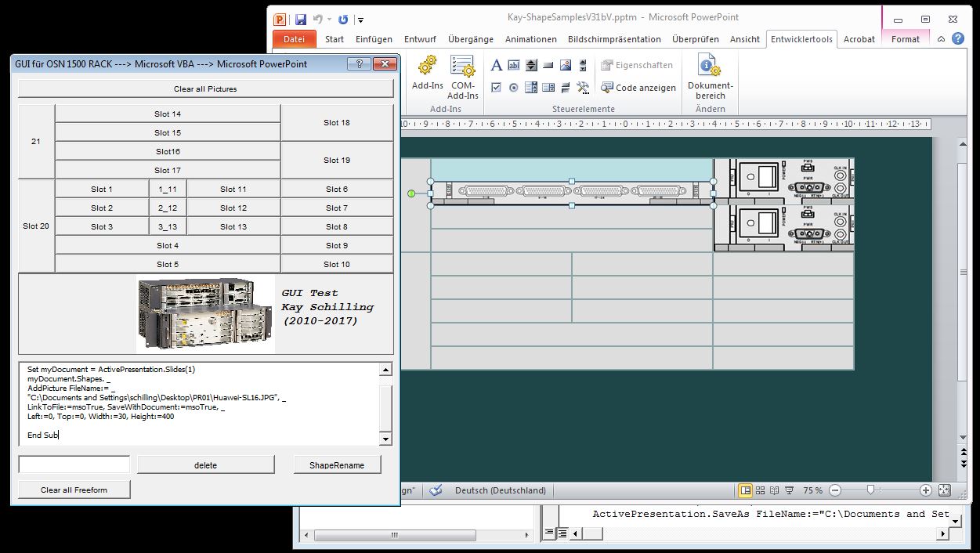Adjust the zoom slider handle
The width and height of the screenshot is (980, 553).
point(870,490)
